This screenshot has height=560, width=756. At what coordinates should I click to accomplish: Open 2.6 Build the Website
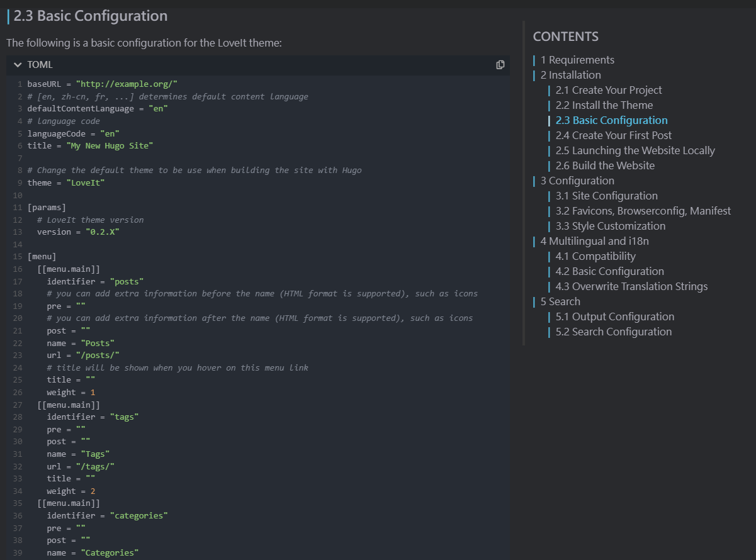click(x=605, y=165)
